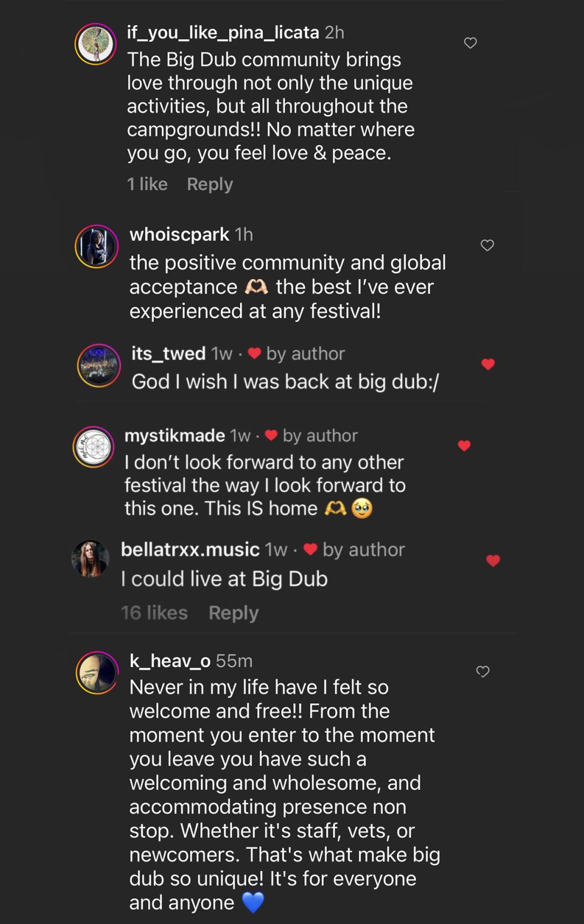Unlike mystikmade's comment via red heart
Image resolution: width=584 pixels, height=924 pixels.
point(464,446)
